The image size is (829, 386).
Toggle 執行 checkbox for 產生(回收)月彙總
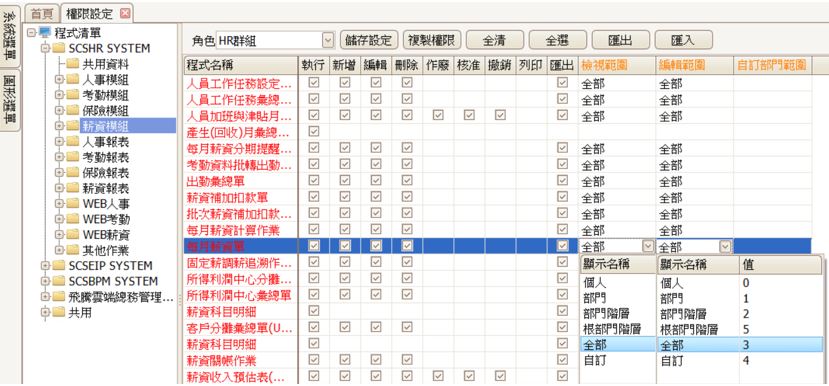coord(314,131)
